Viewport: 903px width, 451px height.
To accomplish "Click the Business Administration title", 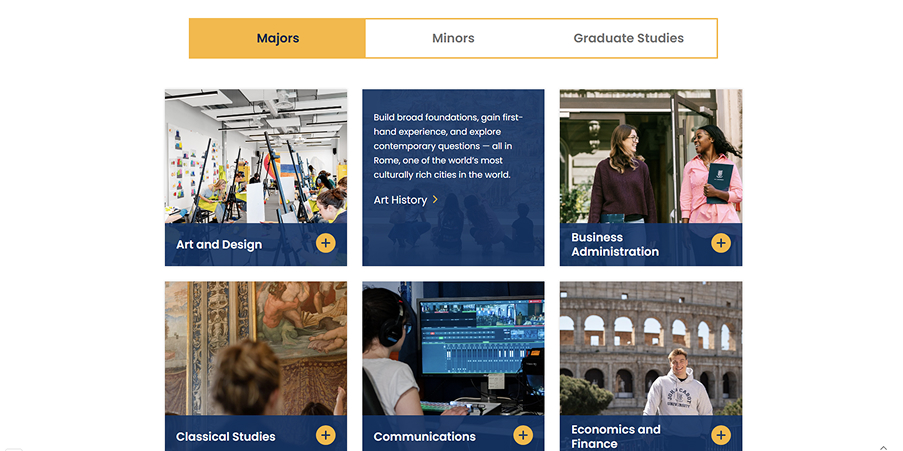I will point(614,244).
